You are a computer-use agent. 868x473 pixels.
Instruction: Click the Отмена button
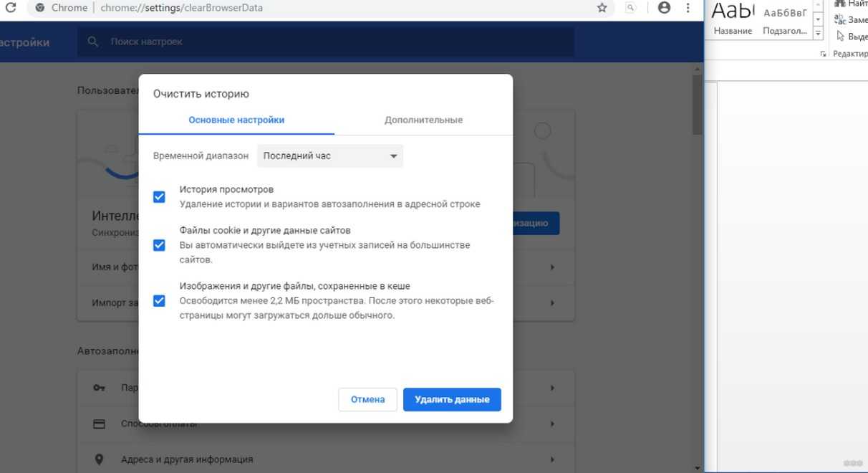[x=367, y=400]
